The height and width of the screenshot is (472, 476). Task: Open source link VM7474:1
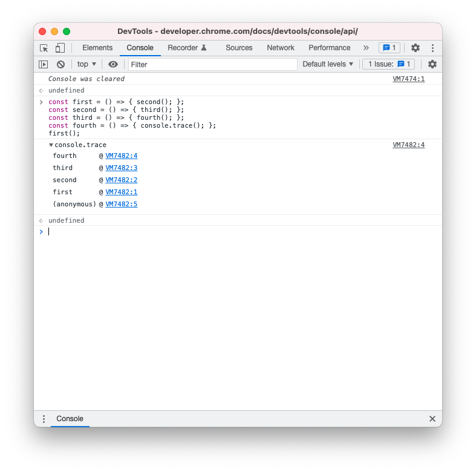click(409, 79)
